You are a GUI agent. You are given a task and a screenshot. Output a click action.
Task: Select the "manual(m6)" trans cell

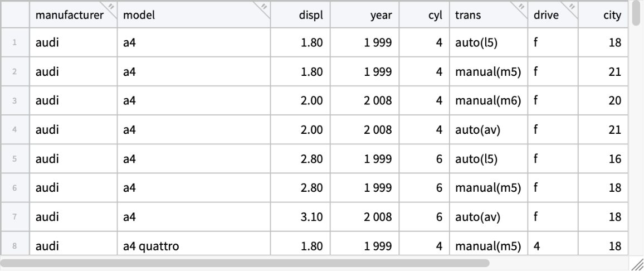coord(488,100)
